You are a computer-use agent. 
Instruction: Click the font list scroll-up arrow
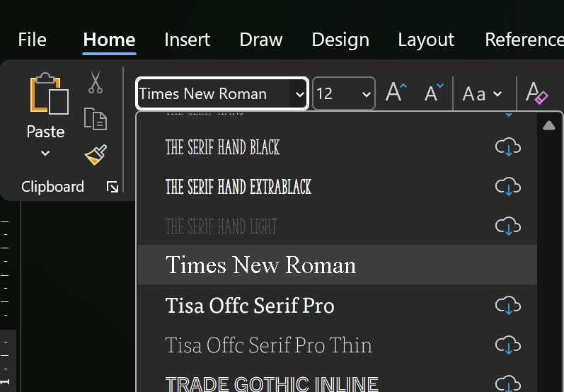pos(549,125)
